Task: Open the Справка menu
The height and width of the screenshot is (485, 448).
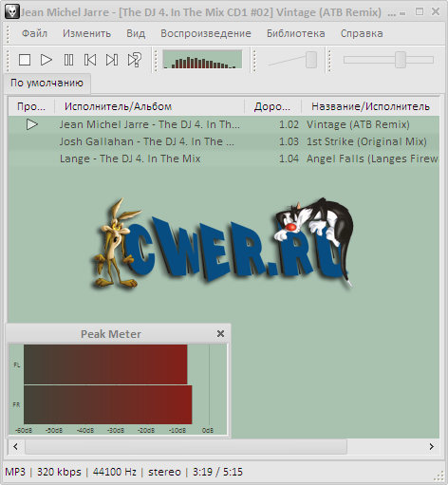Action: (x=362, y=33)
